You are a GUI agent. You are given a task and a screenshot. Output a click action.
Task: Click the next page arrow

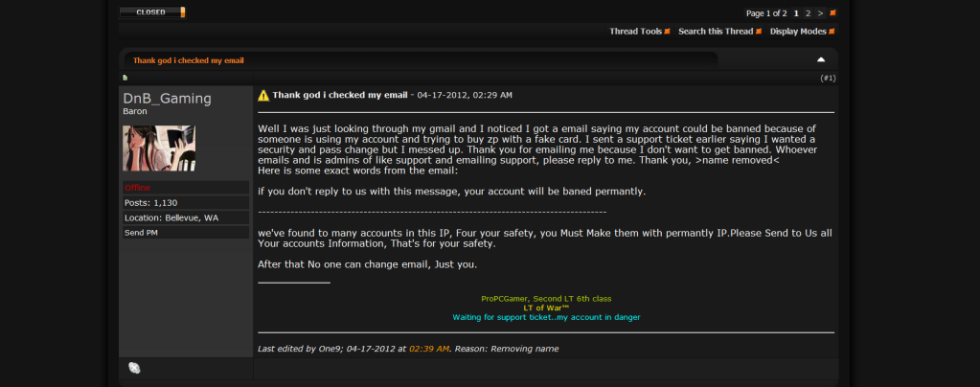pos(820,13)
